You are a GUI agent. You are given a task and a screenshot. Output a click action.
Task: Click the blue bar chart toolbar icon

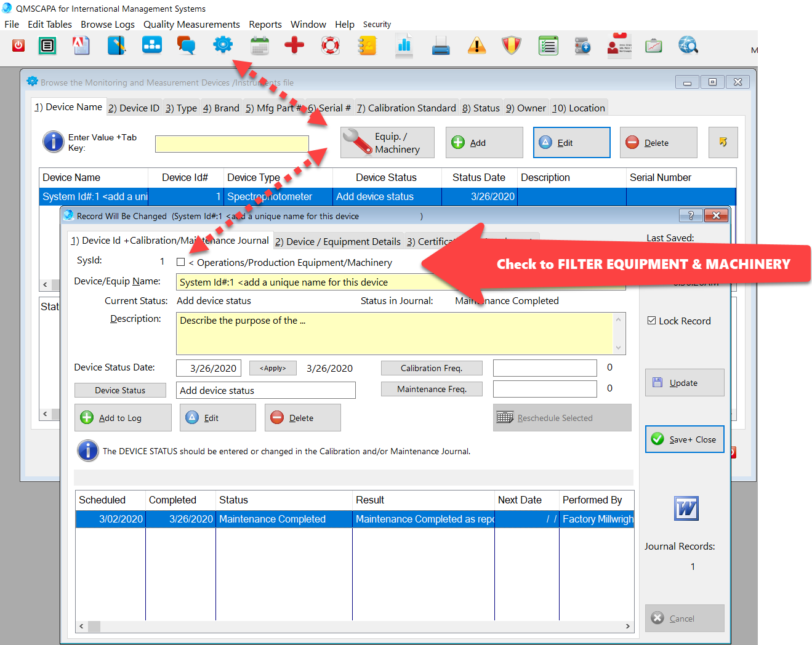[x=404, y=46]
